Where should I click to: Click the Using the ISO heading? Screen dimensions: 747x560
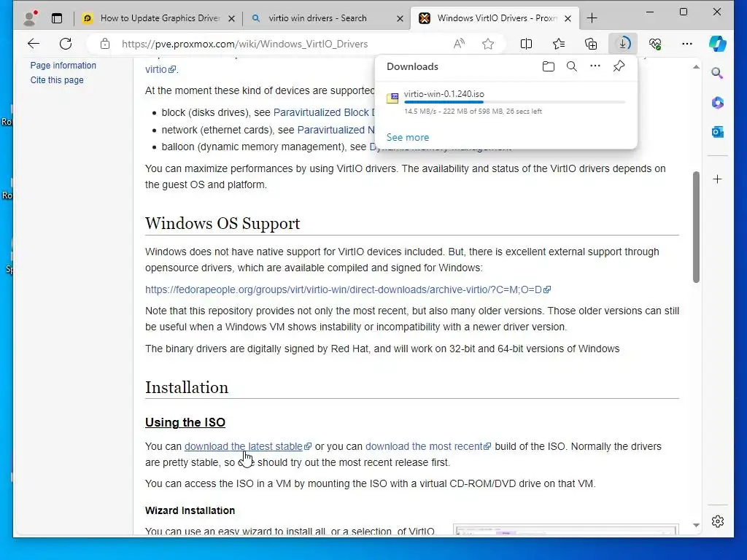pyautogui.click(x=185, y=422)
